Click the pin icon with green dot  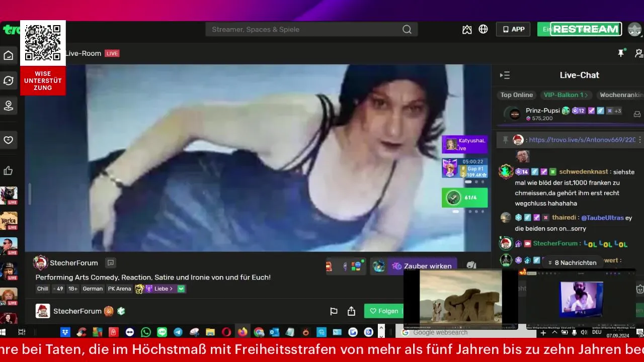click(x=621, y=53)
